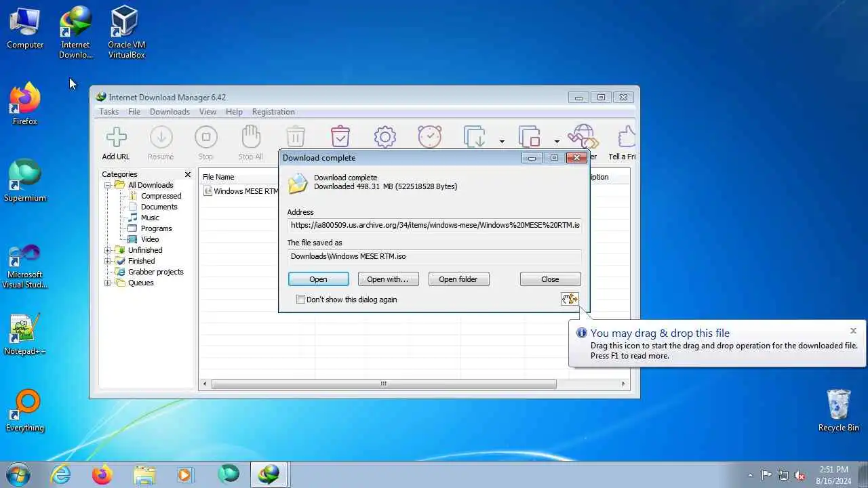Screen dimensions: 868x488
Task: Open the Downloads menu
Action: [x=170, y=112]
